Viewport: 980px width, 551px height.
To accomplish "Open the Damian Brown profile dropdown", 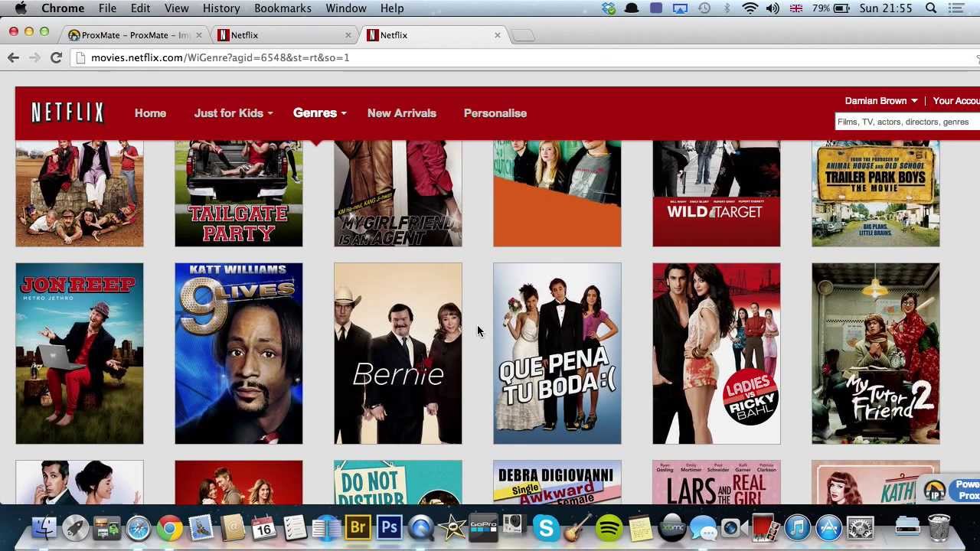I will 880,100.
